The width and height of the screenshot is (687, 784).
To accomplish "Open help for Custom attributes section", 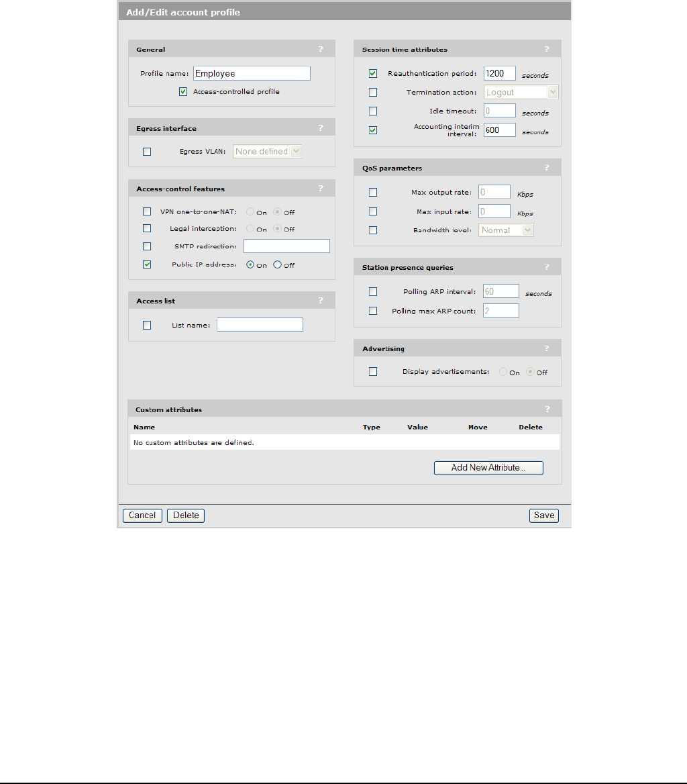I will [547, 409].
